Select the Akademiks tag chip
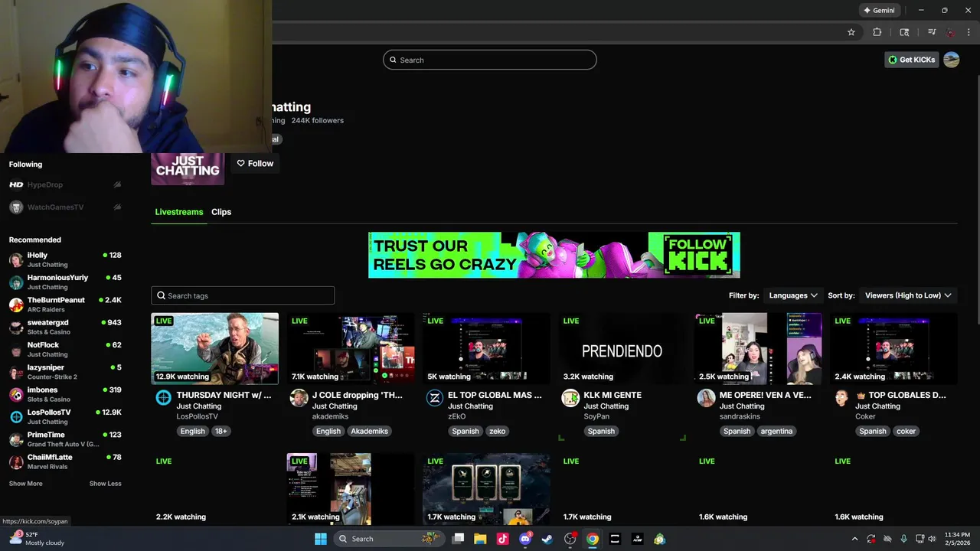 [x=369, y=431]
